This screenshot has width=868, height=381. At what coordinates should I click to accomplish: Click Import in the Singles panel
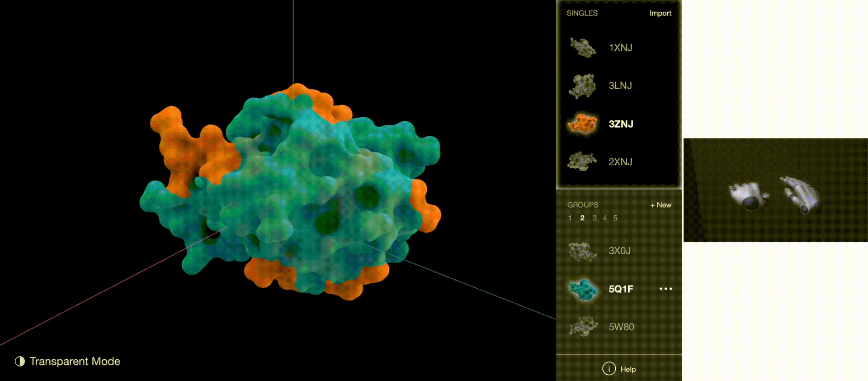click(x=660, y=13)
